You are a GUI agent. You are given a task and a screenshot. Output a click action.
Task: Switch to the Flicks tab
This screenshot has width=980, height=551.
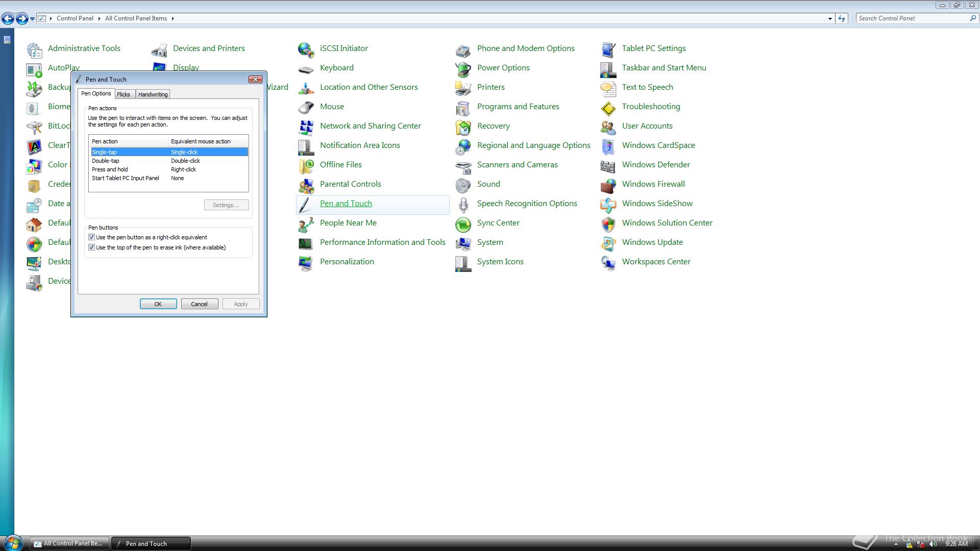(124, 94)
